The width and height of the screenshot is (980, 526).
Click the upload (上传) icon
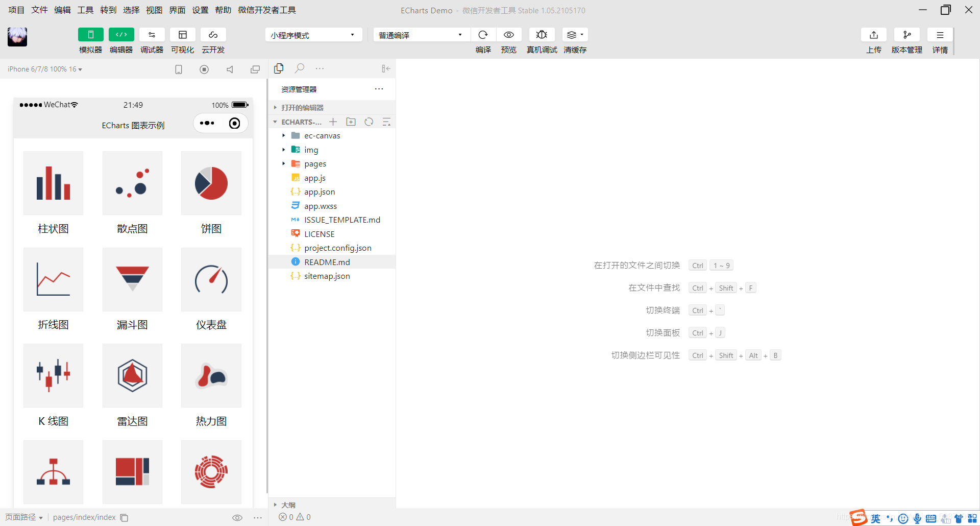[x=874, y=35]
